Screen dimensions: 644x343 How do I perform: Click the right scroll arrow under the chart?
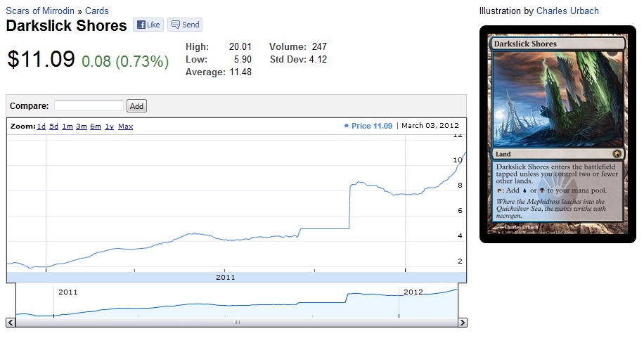[462, 322]
